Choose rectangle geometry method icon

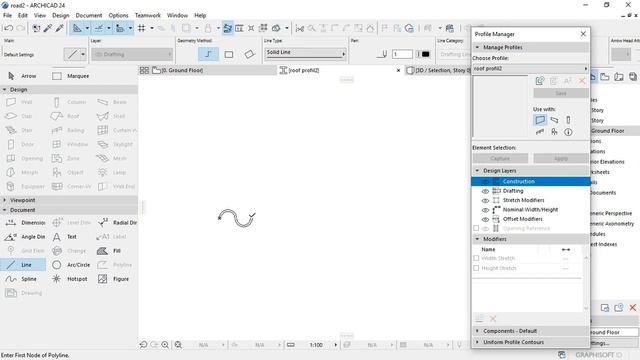tap(229, 54)
